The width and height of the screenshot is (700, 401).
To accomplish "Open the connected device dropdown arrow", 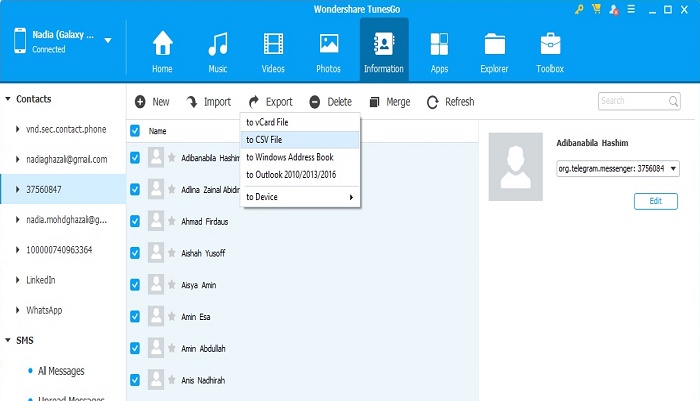I will point(107,42).
